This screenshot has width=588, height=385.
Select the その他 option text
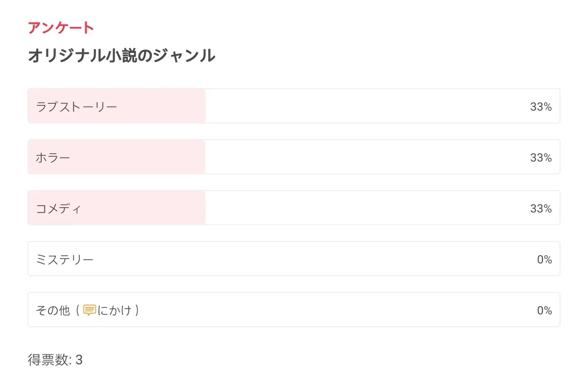53,310
